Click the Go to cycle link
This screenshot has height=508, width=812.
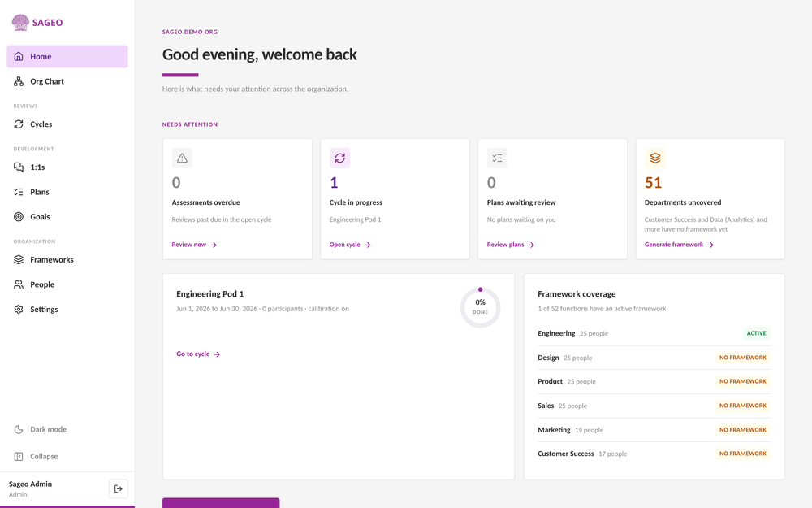point(198,354)
